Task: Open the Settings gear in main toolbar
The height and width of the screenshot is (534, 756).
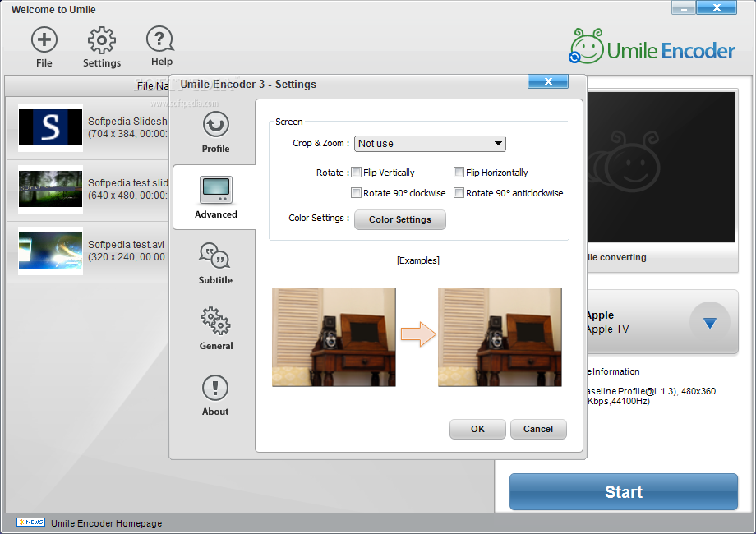Action: [x=102, y=40]
